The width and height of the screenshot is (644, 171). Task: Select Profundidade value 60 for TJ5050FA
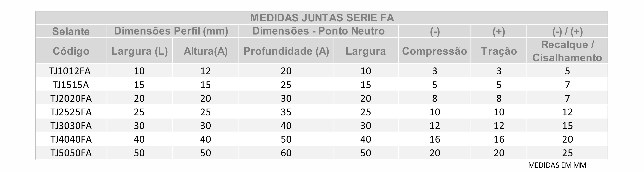pos(286,153)
